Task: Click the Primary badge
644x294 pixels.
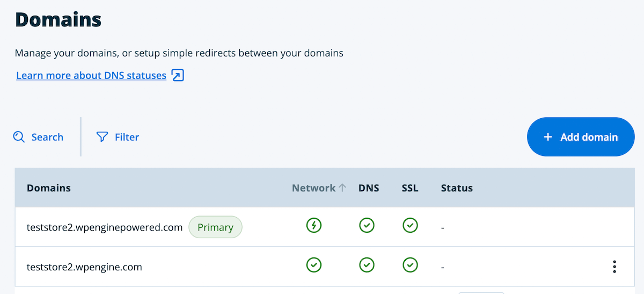Action: click(x=215, y=227)
